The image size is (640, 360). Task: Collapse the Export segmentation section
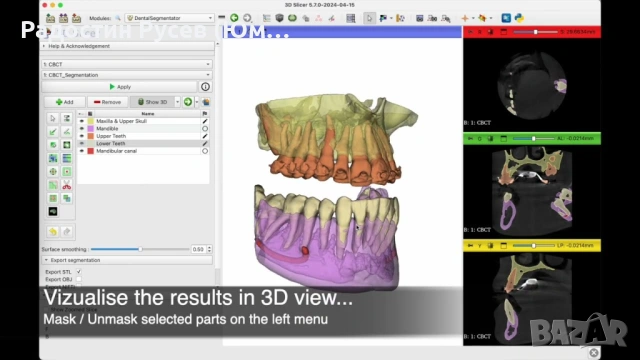tap(127, 260)
